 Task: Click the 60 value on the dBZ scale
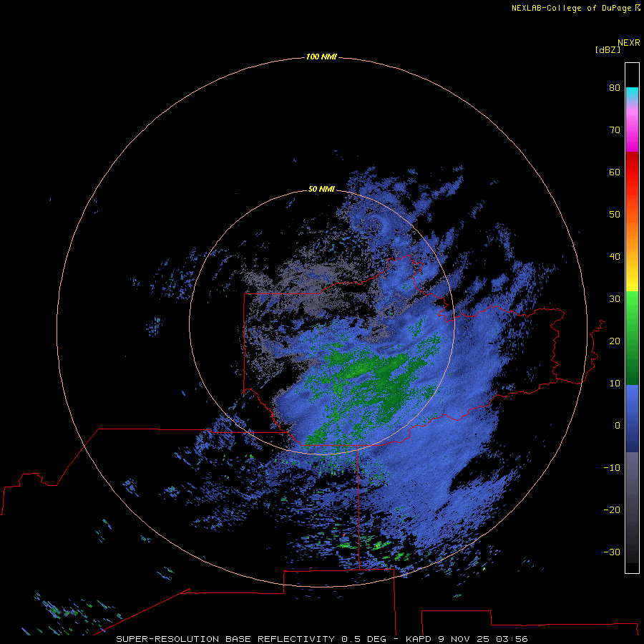(615, 172)
